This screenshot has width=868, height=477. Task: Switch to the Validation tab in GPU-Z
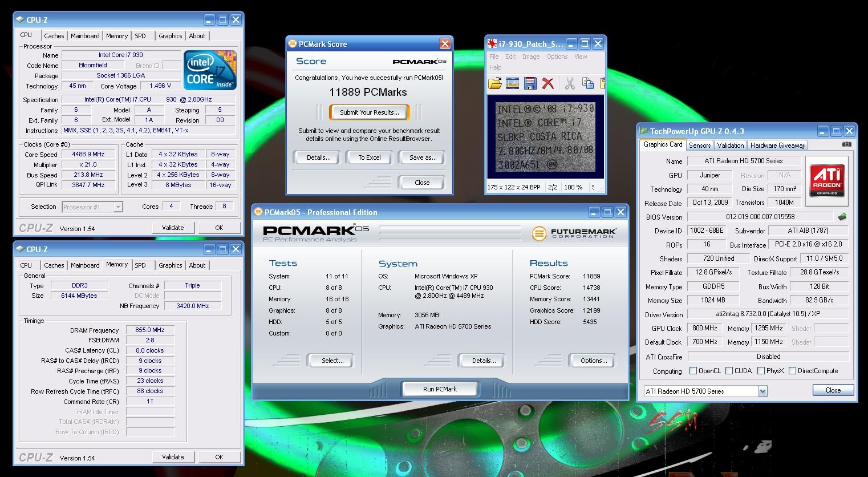[731, 145]
